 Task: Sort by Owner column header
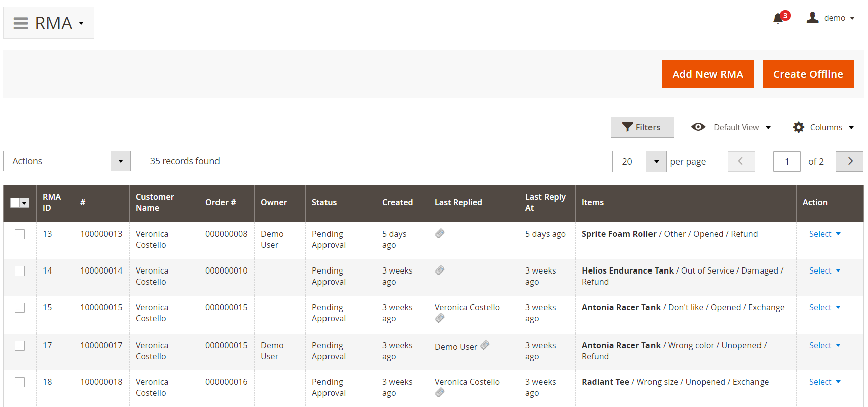(280, 203)
